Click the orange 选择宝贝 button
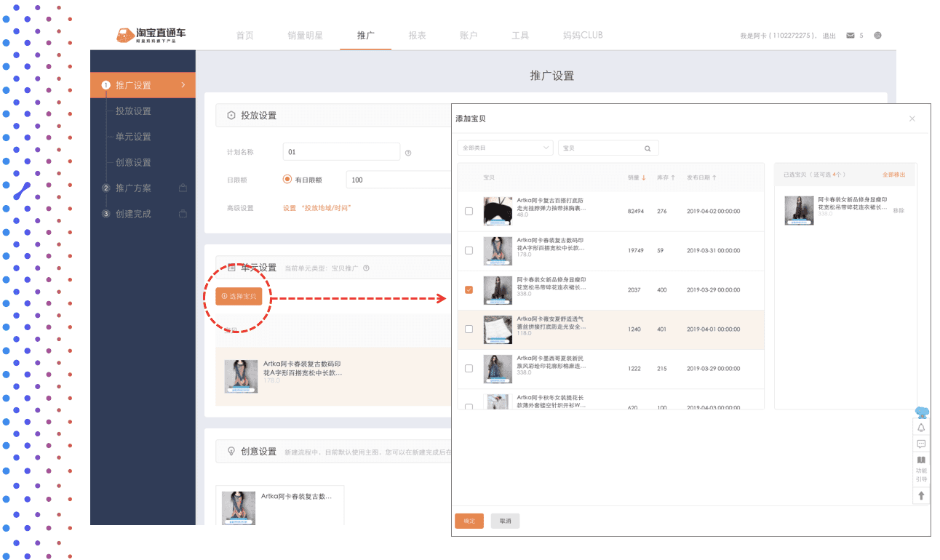Image resolution: width=940 pixels, height=560 pixels. 239,296
